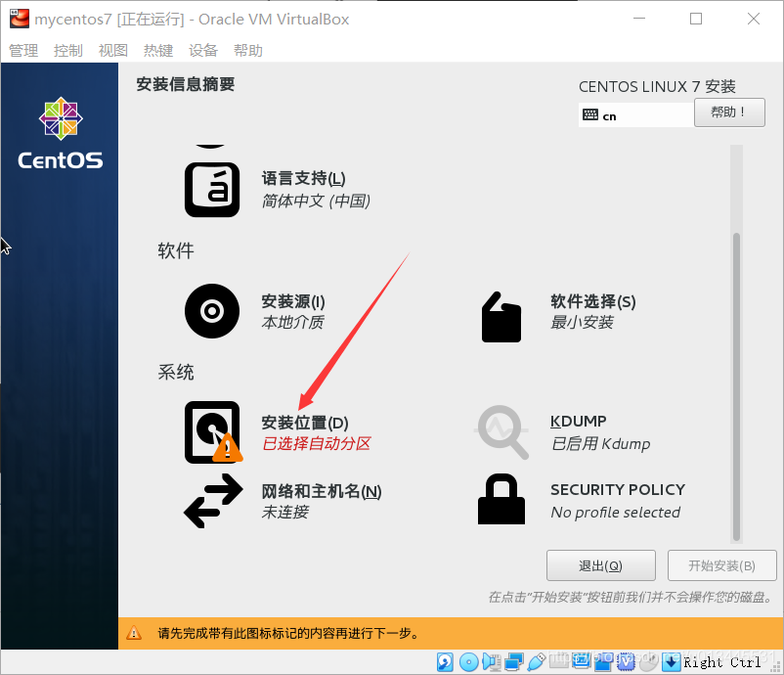
Task: Open the 热键 menu
Action: [x=158, y=50]
